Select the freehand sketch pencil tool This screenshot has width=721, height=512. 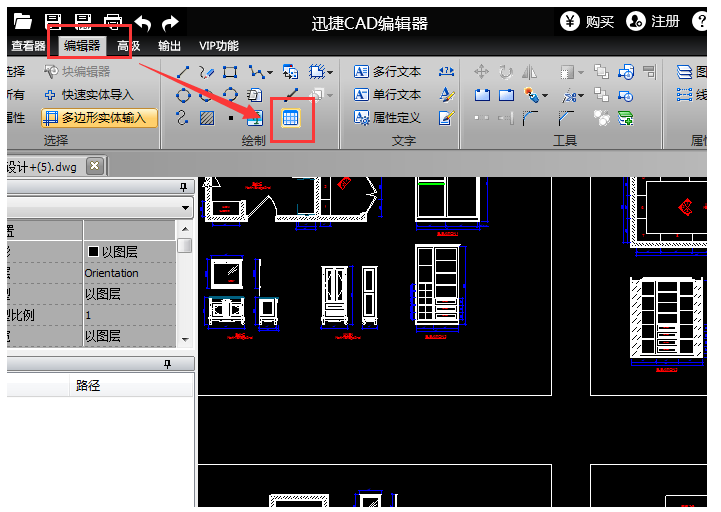coord(206,72)
